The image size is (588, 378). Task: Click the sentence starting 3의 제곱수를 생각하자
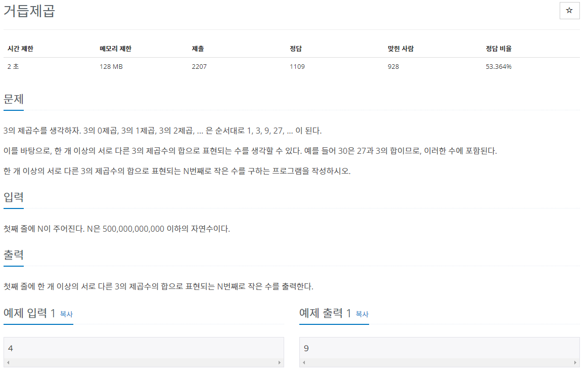162,131
